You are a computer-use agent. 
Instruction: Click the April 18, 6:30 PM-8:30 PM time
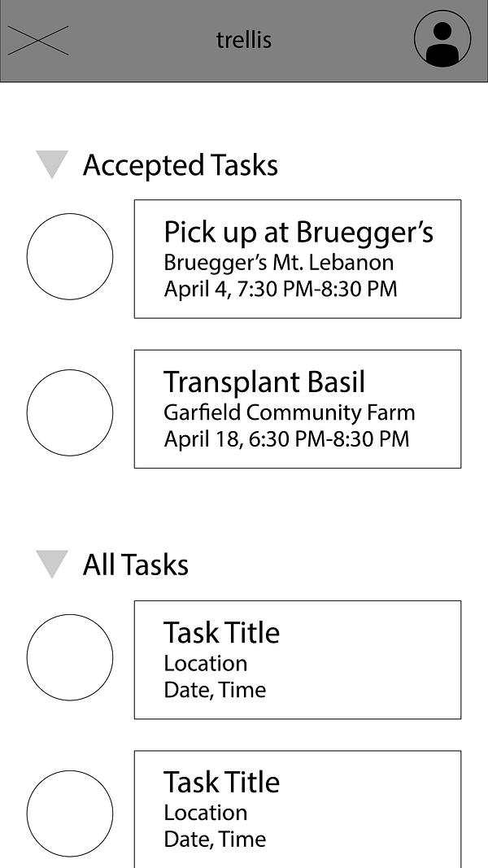286,439
